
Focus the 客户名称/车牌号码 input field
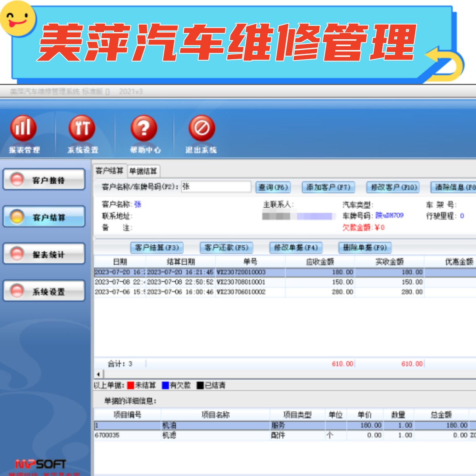(216, 187)
